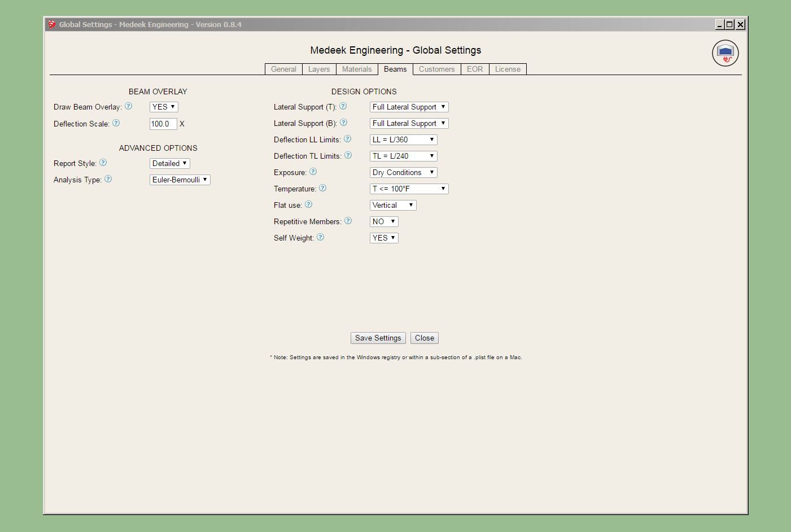Click the Save Settings button
Image resolution: width=791 pixels, height=532 pixels.
click(378, 338)
